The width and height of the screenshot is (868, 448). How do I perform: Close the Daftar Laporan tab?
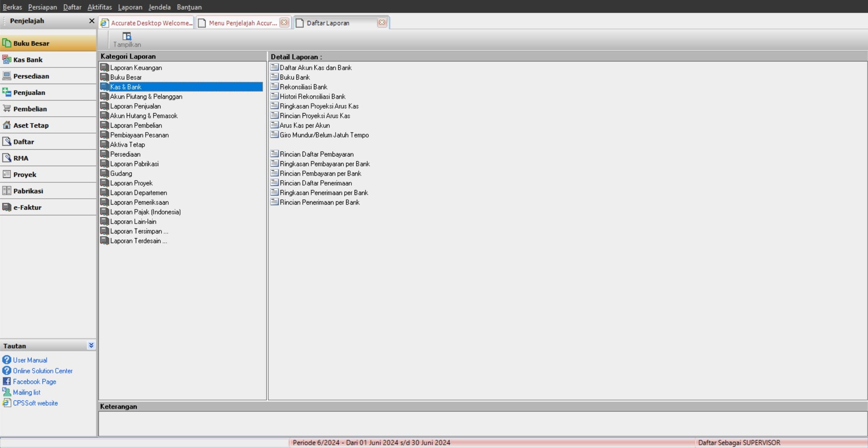click(x=382, y=23)
